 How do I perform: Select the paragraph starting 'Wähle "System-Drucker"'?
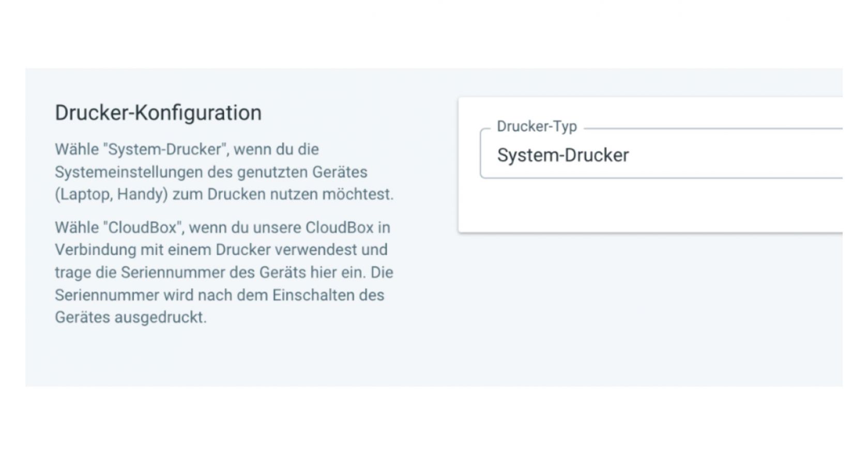pyautogui.click(x=224, y=172)
